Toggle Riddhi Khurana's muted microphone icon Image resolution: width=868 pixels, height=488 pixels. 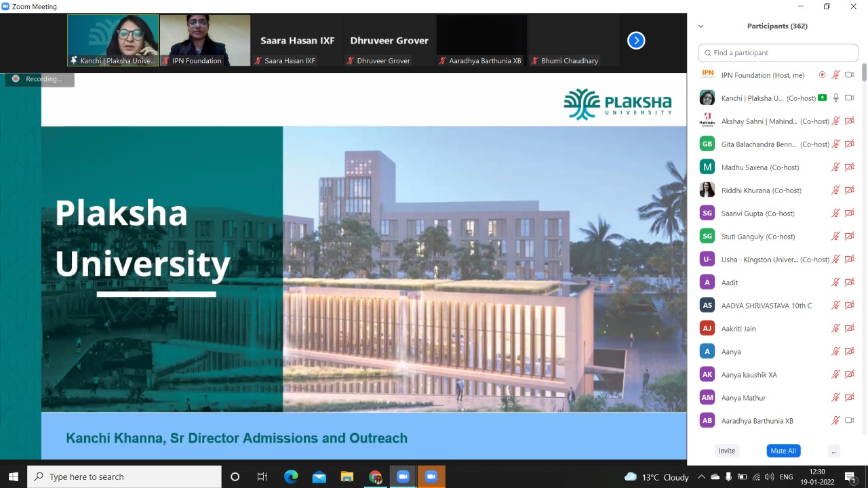pyautogui.click(x=836, y=190)
